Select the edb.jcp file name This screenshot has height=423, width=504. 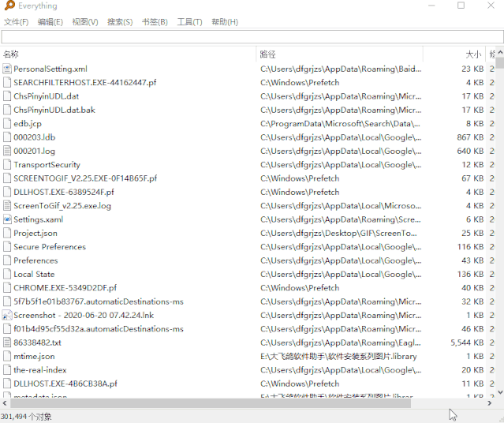point(28,124)
